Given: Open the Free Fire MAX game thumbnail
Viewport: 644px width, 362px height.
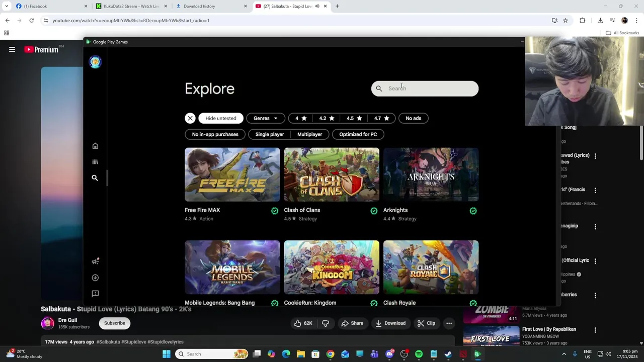Looking at the screenshot, I should [x=232, y=174].
